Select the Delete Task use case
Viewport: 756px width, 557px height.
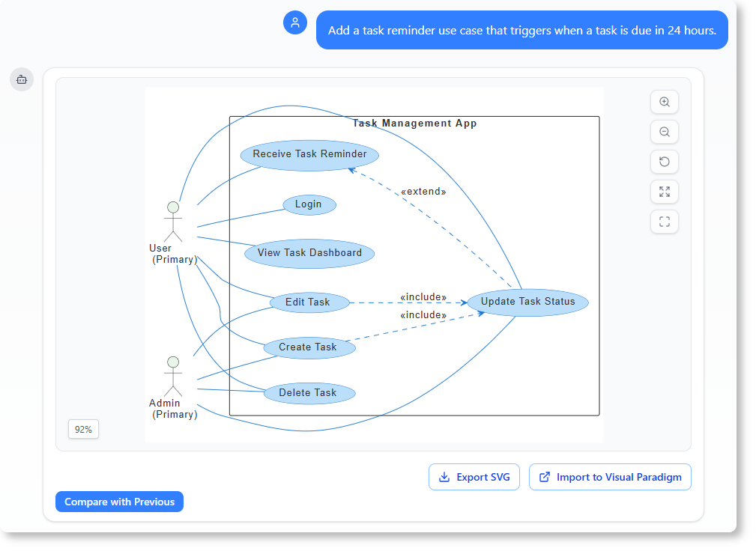pos(309,393)
